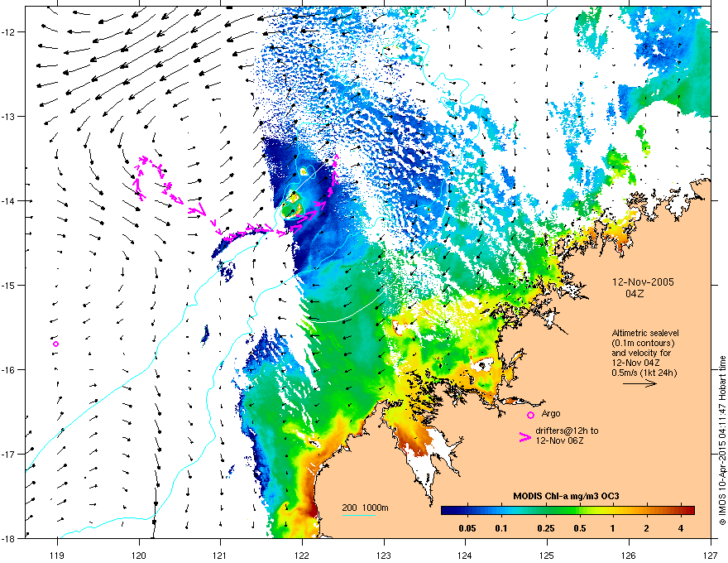
Task: Click the magenta drifter legend arrowhead
Action: point(525,436)
